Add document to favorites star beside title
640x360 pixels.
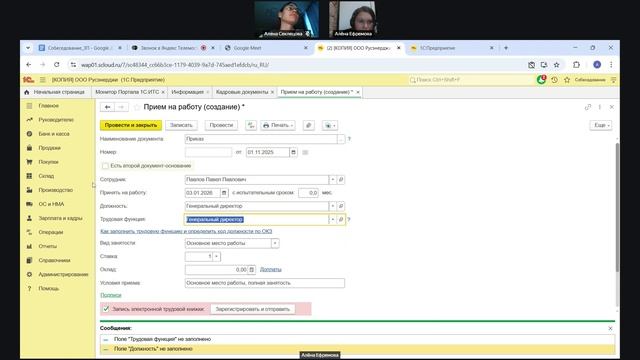coord(137,107)
